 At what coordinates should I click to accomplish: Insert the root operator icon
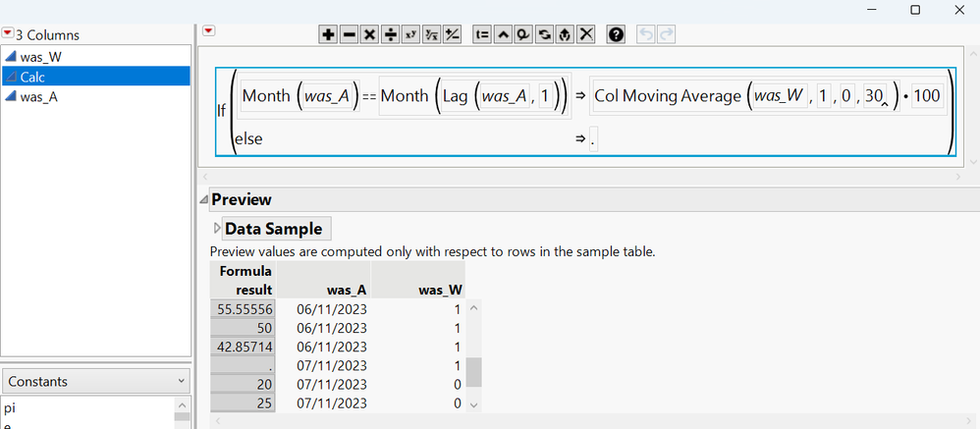pos(432,34)
